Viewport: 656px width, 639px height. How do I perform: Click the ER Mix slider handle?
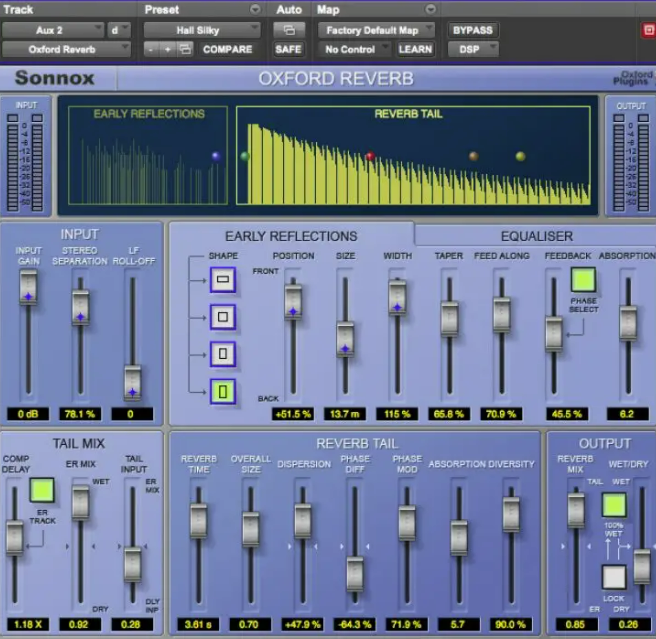[80, 502]
